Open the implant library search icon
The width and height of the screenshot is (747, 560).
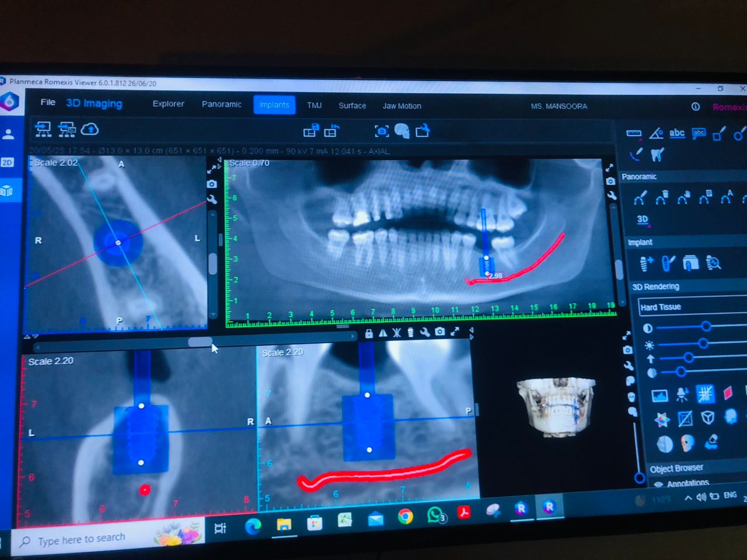(713, 262)
